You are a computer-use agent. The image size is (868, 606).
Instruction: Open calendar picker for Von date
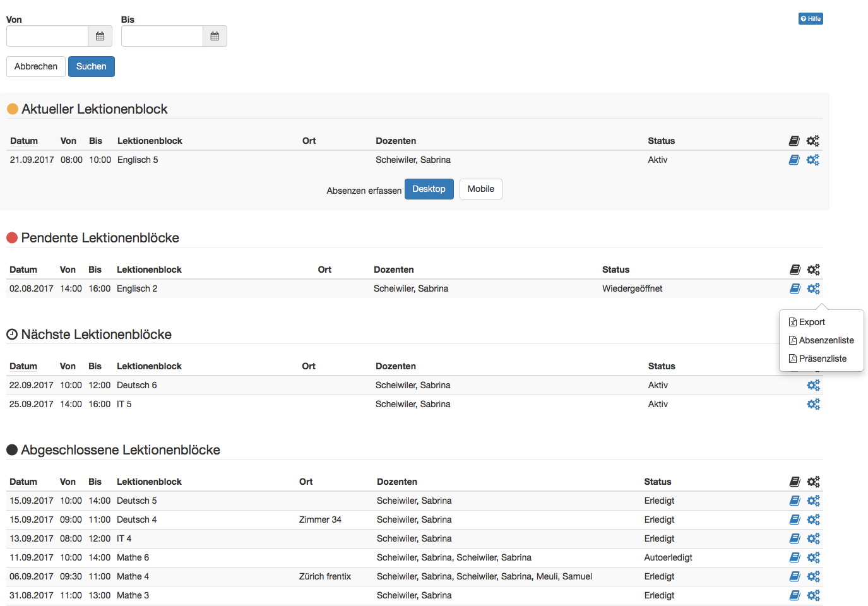click(100, 37)
